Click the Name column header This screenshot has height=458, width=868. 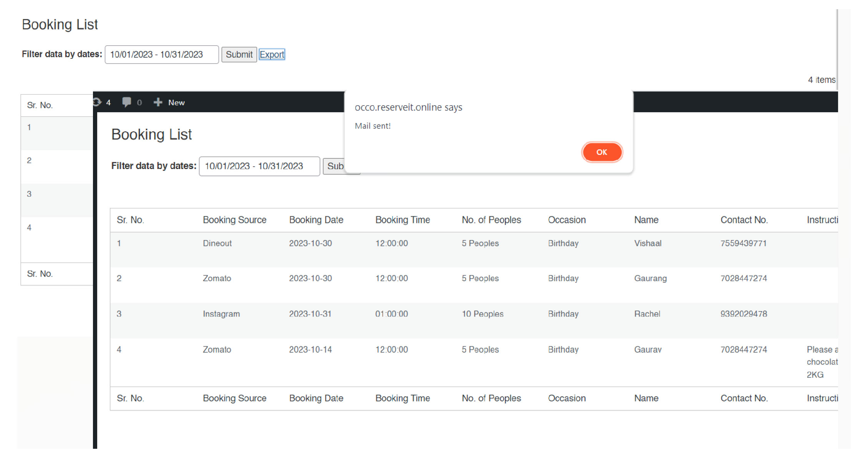tap(646, 220)
